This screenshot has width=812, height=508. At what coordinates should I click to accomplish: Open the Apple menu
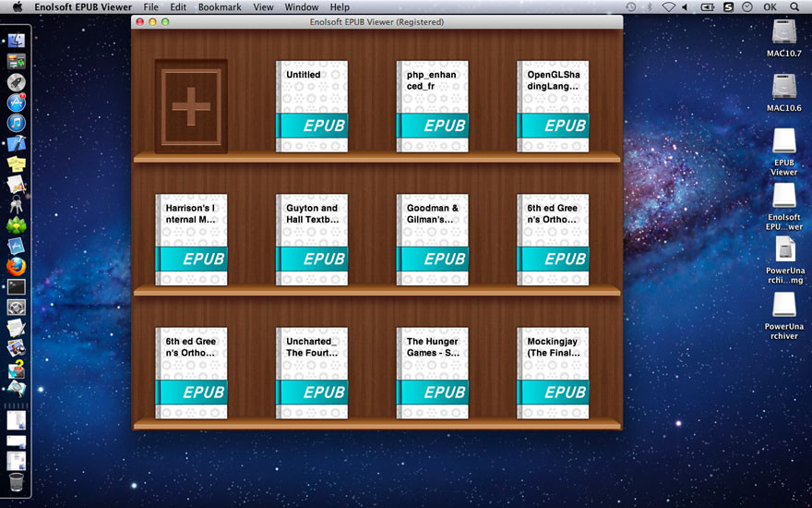pyautogui.click(x=18, y=6)
